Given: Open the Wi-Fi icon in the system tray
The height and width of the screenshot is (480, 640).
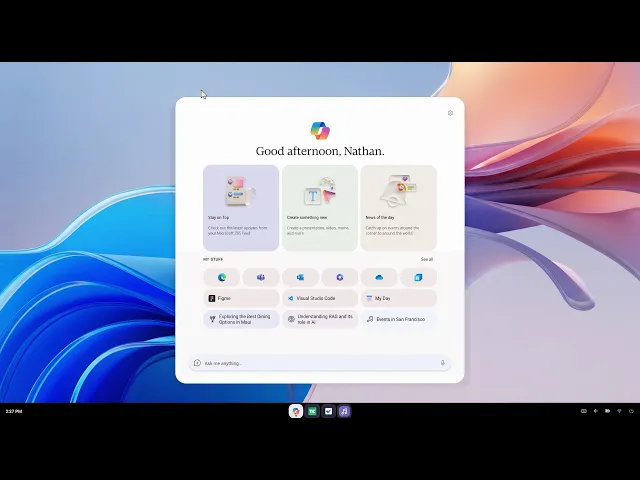Looking at the screenshot, I should pos(619,411).
